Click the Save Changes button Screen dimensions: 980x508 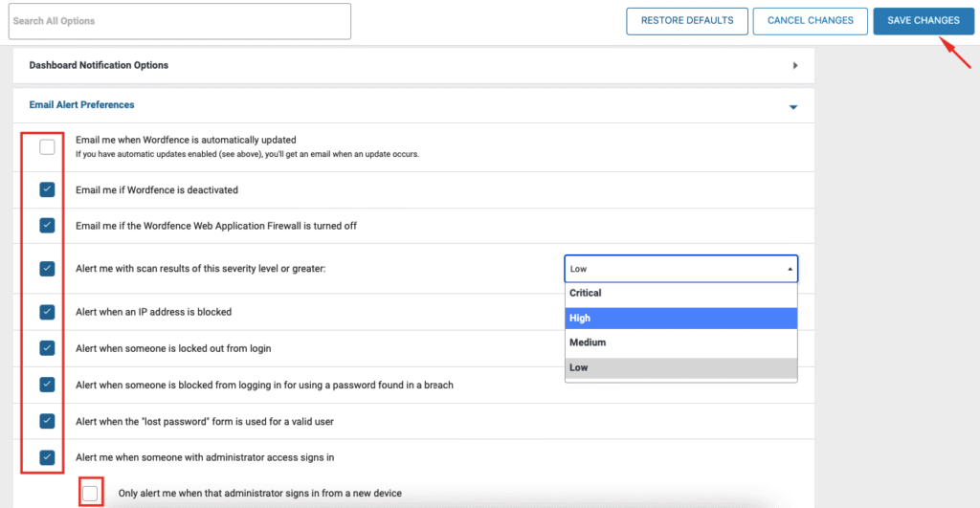coord(924,21)
